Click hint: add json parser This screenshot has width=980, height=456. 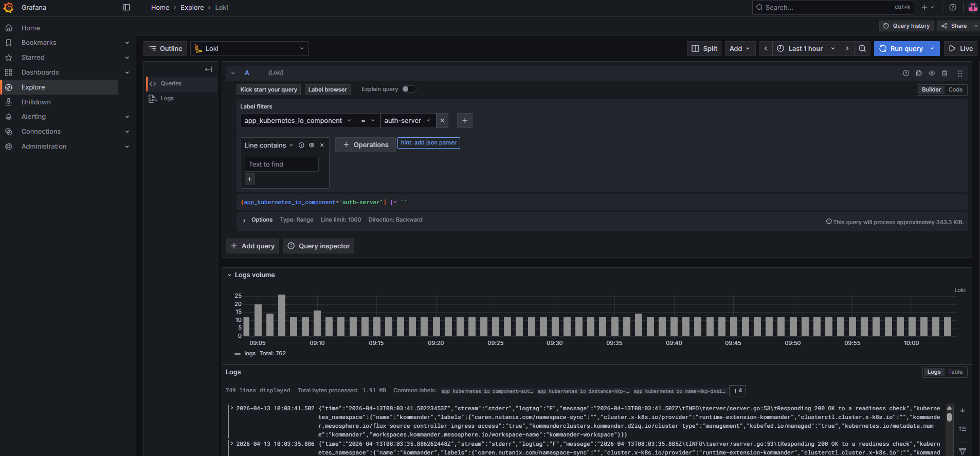(429, 143)
